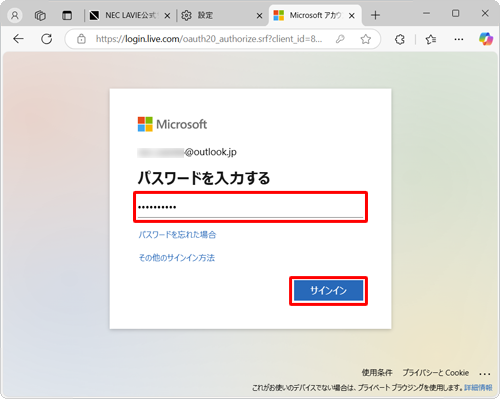Image resolution: width=500 pixels, height=399 pixels.
Task: Refresh the current page
Action: tap(46, 39)
